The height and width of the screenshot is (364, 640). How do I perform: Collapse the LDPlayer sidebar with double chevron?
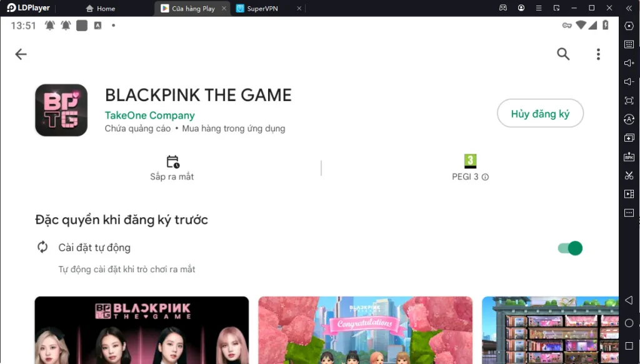[x=629, y=7]
